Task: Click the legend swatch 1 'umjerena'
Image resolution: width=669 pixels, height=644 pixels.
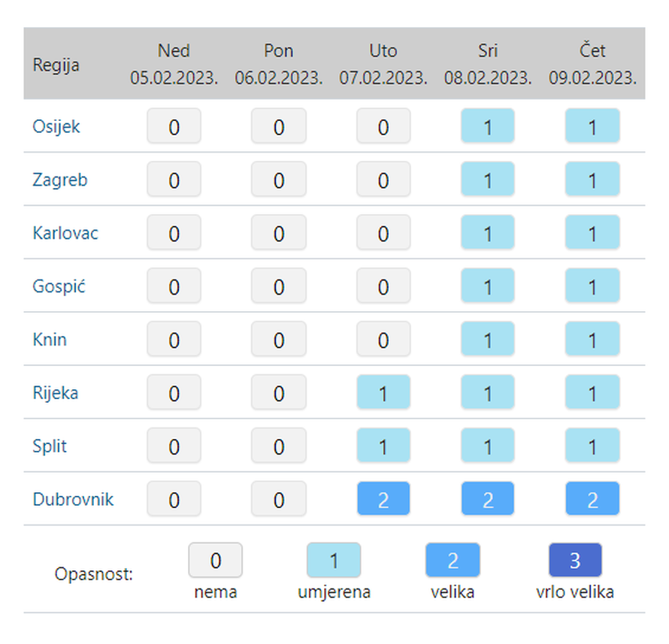Action: (x=334, y=560)
